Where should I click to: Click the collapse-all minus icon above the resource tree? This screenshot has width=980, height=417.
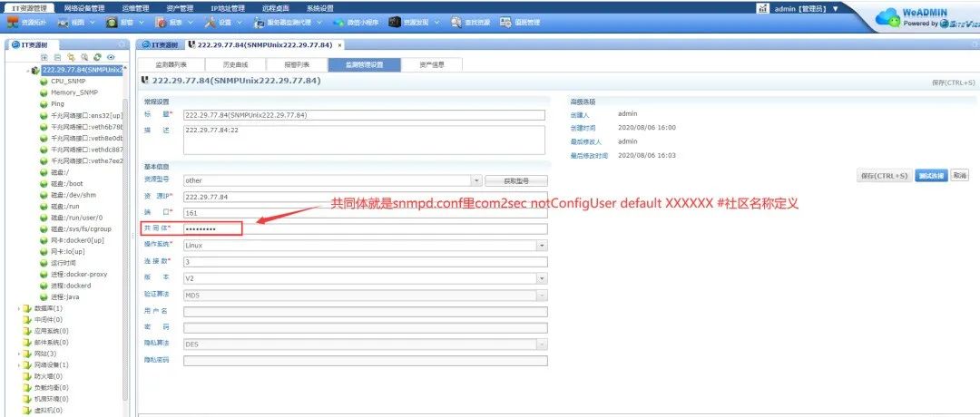(57, 57)
